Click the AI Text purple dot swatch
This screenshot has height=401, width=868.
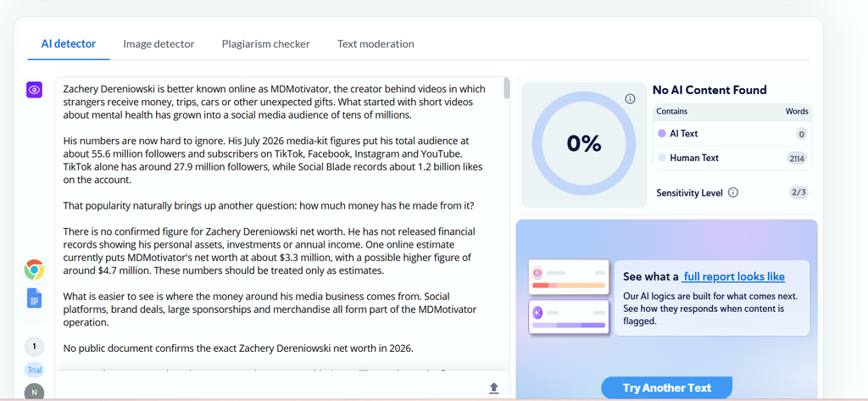(661, 133)
